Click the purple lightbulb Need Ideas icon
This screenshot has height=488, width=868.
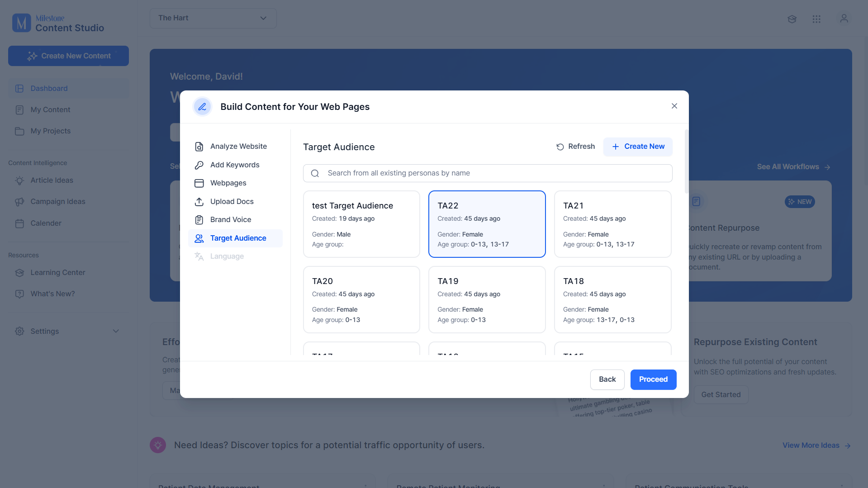[158, 445]
